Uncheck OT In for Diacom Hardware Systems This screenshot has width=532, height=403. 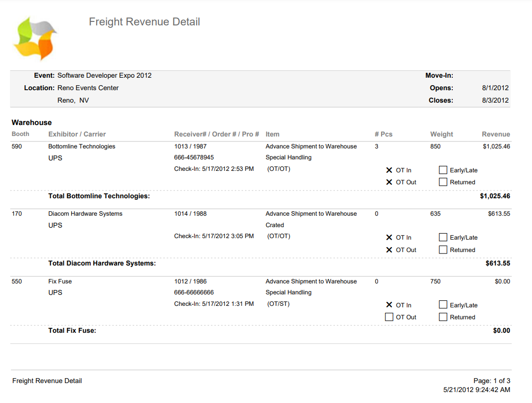[x=390, y=238]
